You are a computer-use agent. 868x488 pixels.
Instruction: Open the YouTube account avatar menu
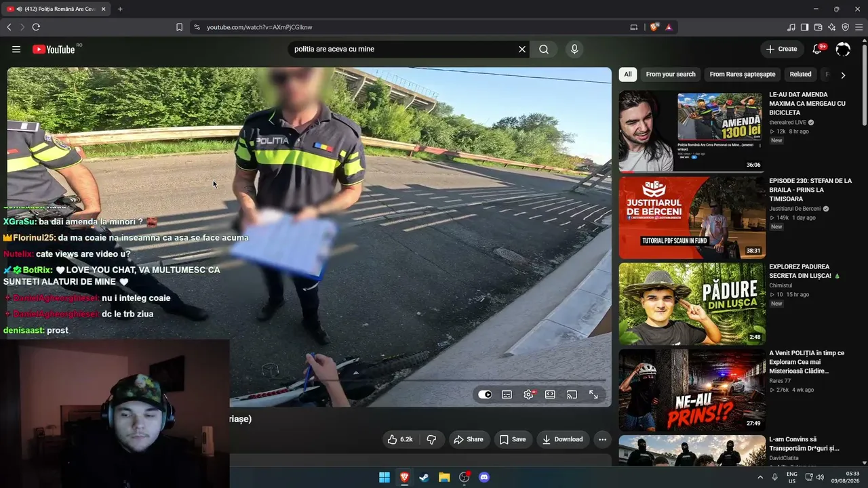(x=843, y=49)
